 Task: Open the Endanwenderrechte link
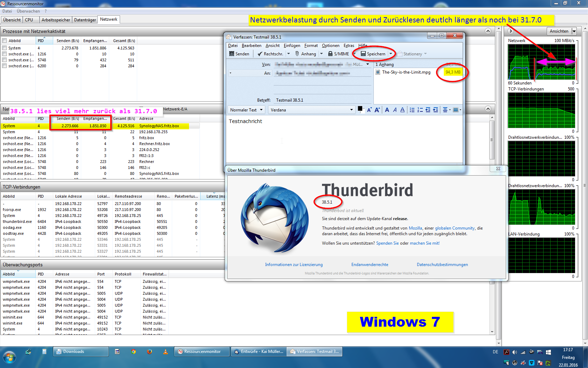point(370,265)
